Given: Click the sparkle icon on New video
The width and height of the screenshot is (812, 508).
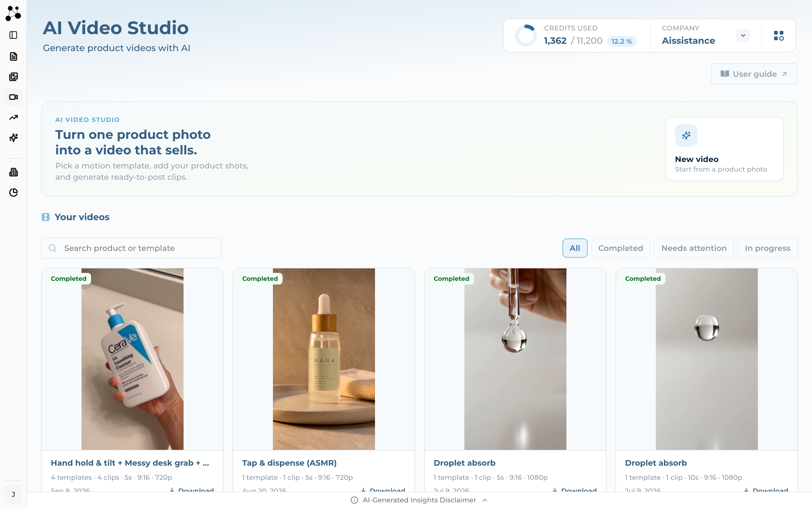Looking at the screenshot, I should pos(686,135).
